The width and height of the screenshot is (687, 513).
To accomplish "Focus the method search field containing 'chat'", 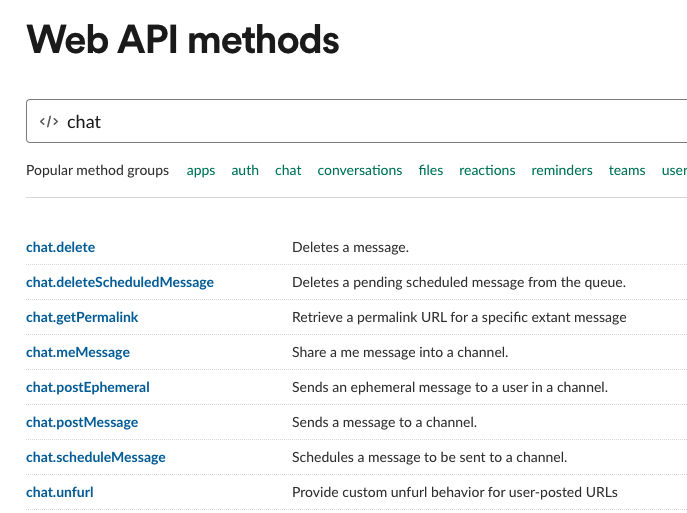I will [357, 121].
